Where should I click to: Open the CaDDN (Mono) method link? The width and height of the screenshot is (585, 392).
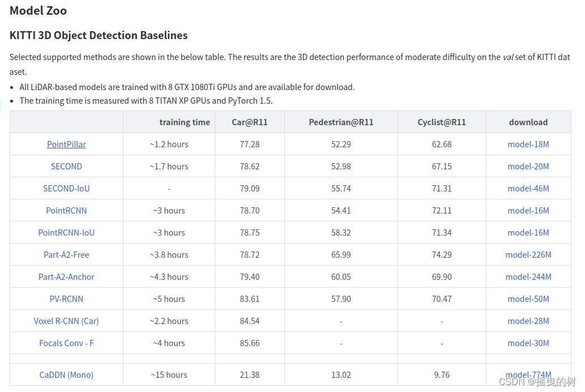(66, 374)
